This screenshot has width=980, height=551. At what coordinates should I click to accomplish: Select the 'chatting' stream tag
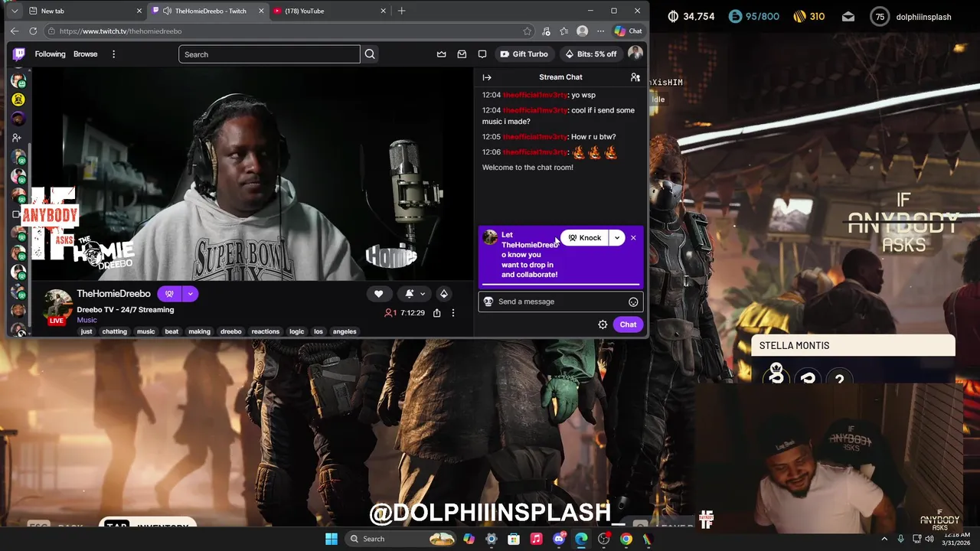(x=114, y=331)
